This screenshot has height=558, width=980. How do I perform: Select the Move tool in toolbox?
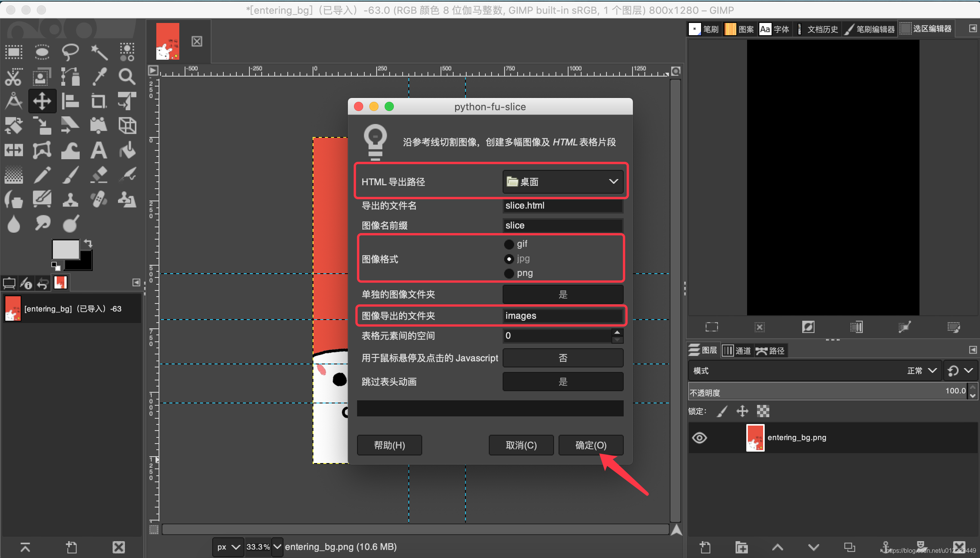click(42, 101)
